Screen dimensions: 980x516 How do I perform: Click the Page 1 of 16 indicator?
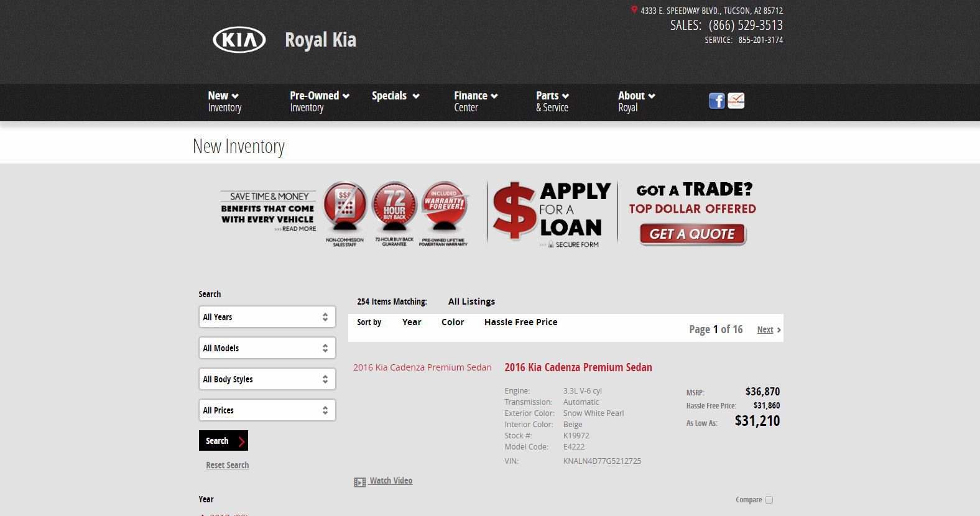(x=716, y=329)
